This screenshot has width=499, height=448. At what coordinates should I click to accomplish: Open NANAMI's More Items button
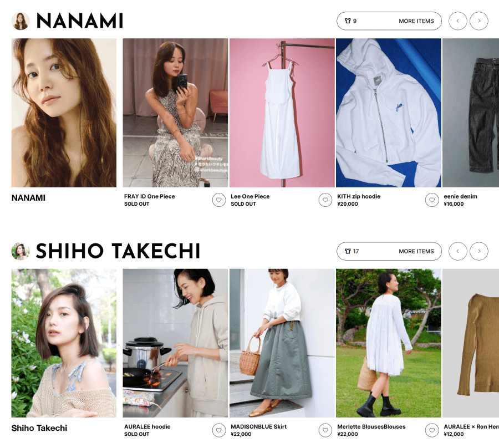[389, 21]
